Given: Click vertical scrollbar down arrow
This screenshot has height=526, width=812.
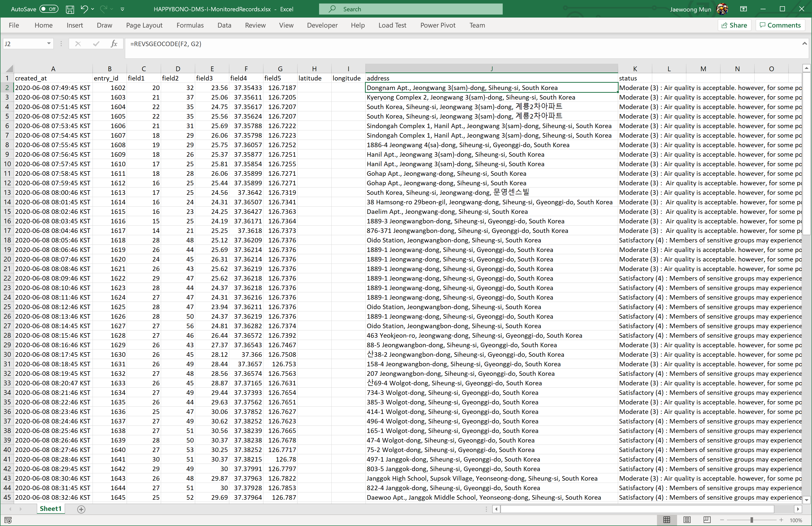Looking at the screenshot, I should click(806, 500).
